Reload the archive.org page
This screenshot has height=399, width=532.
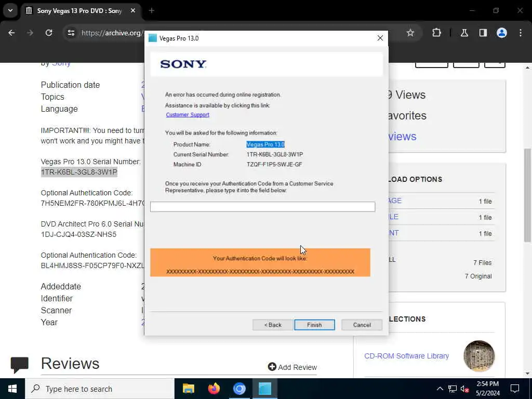tap(49, 33)
